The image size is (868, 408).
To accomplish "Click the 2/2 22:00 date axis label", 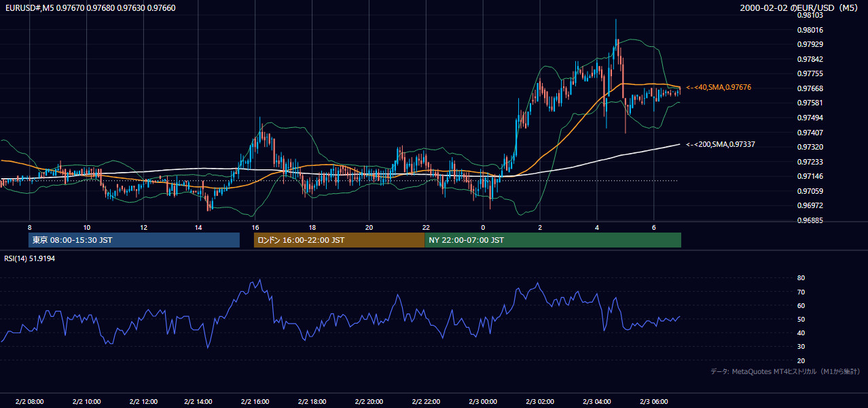I will 427,401.
